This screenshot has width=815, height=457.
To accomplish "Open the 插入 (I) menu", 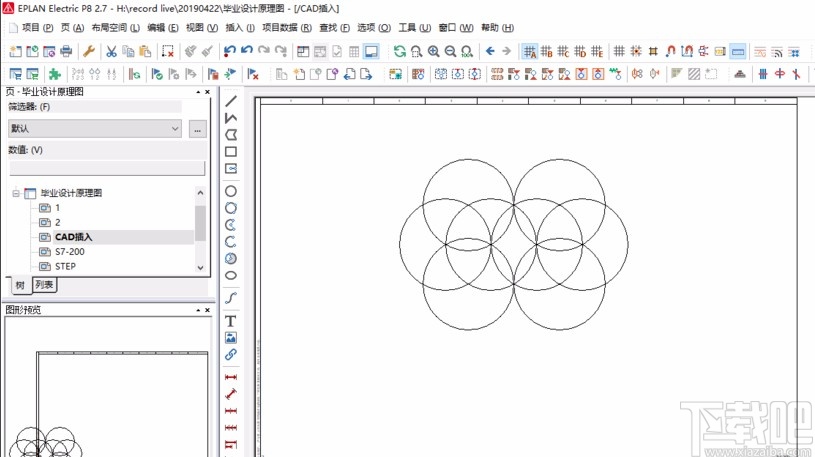I will pos(240,28).
